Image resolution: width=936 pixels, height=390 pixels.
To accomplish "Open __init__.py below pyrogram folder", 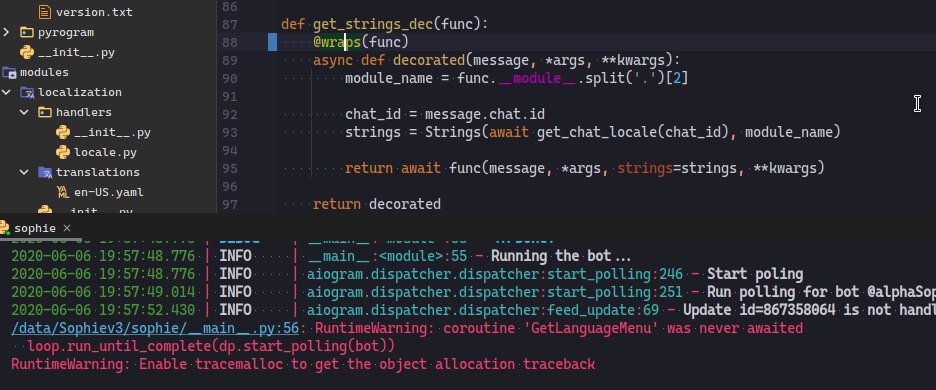I will [x=76, y=53].
